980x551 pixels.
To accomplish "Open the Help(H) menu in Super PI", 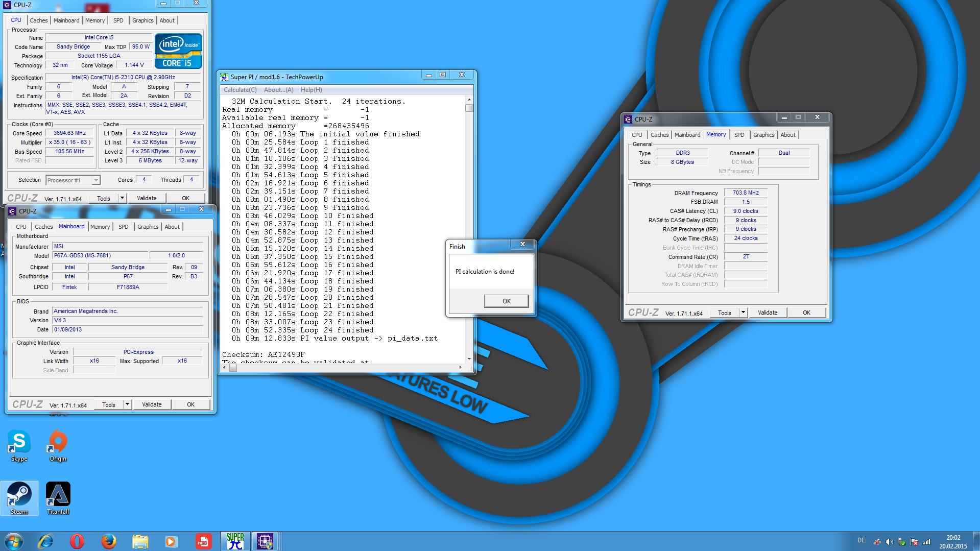I will (x=312, y=90).
